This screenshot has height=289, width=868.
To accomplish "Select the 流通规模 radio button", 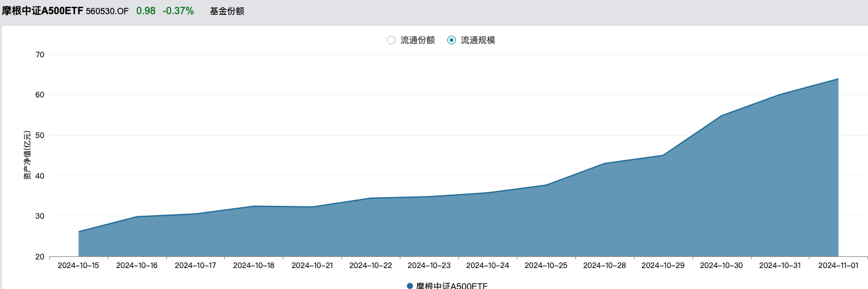I will 452,40.
